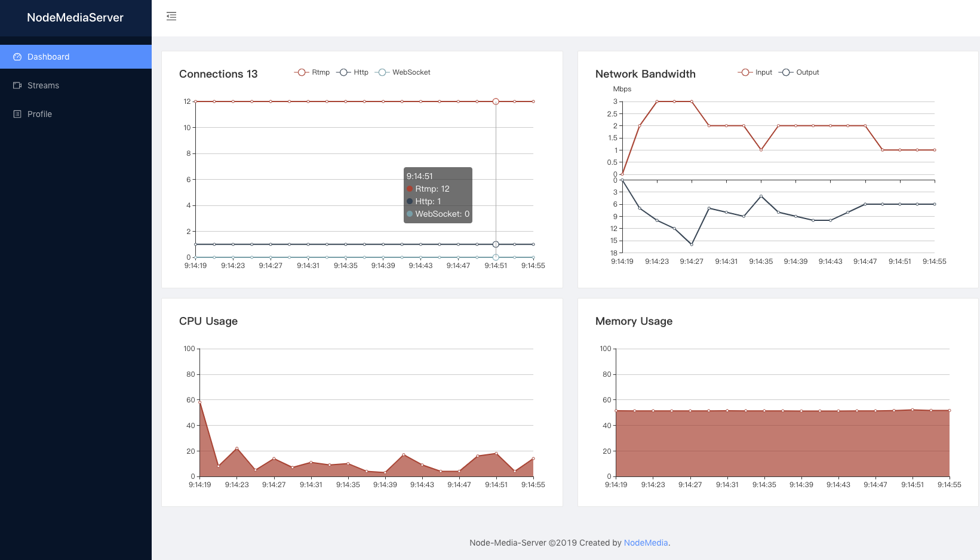Image resolution: width=980 pixels, height=560 pixels.
Task: Hide the WebSocket series in Connections legend
Action: click(403, 72)
